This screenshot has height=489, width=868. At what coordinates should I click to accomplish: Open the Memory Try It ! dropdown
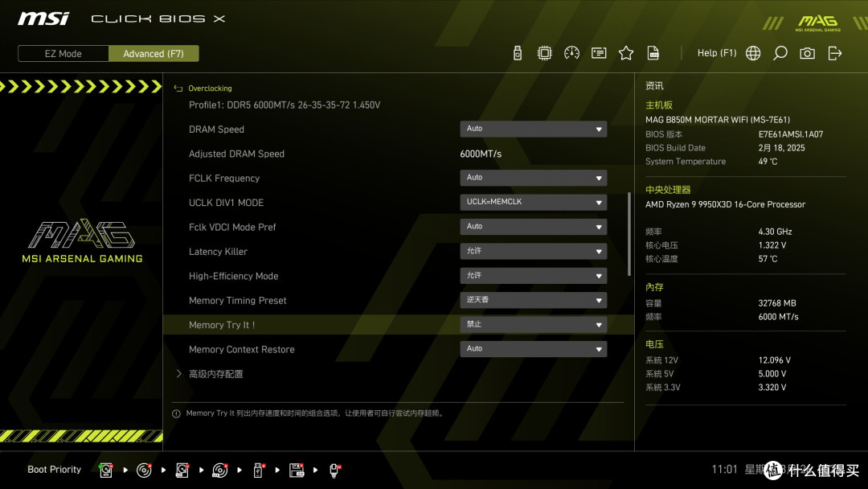tap(533, 324)
